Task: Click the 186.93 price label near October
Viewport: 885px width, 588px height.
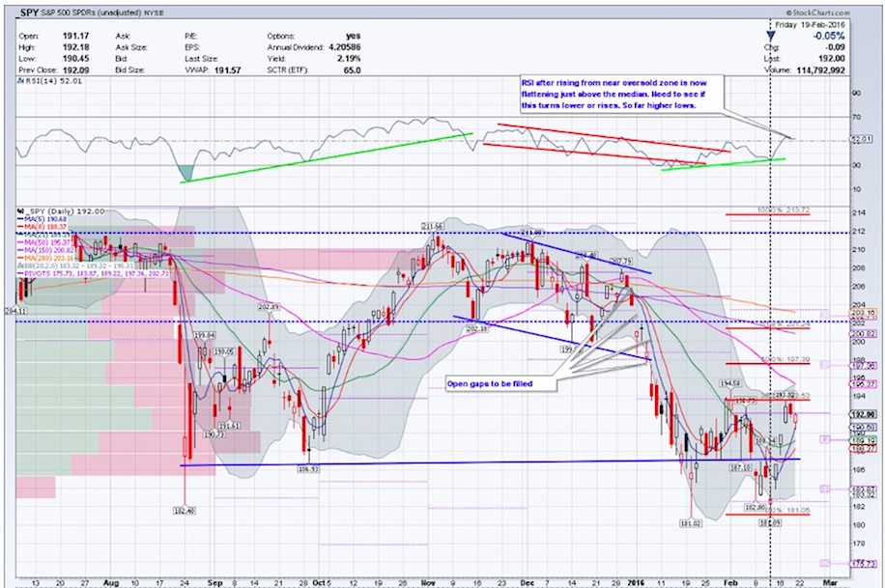Action: pyautogui.click(x=309, y=468)
